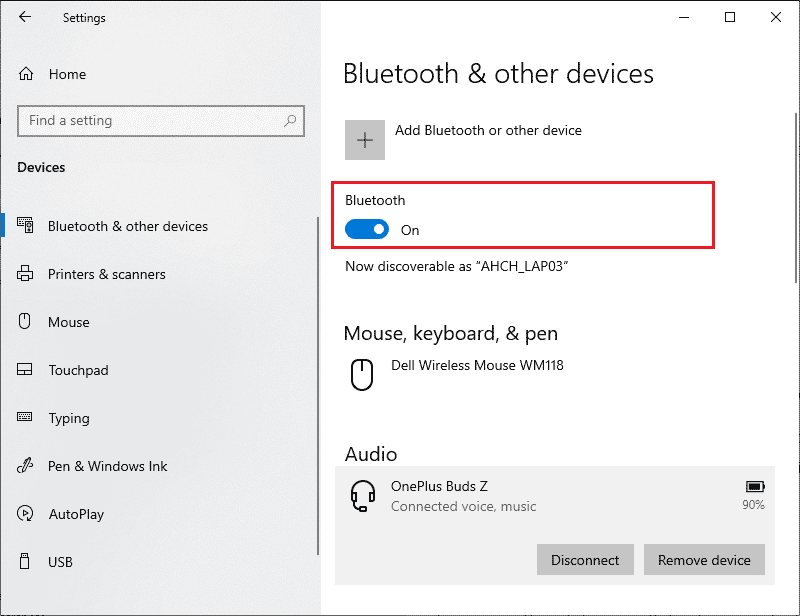Screen dimensions: 800x616
Task: Click the Bluetooth & other devices sidebar icon
Action: 26,225
